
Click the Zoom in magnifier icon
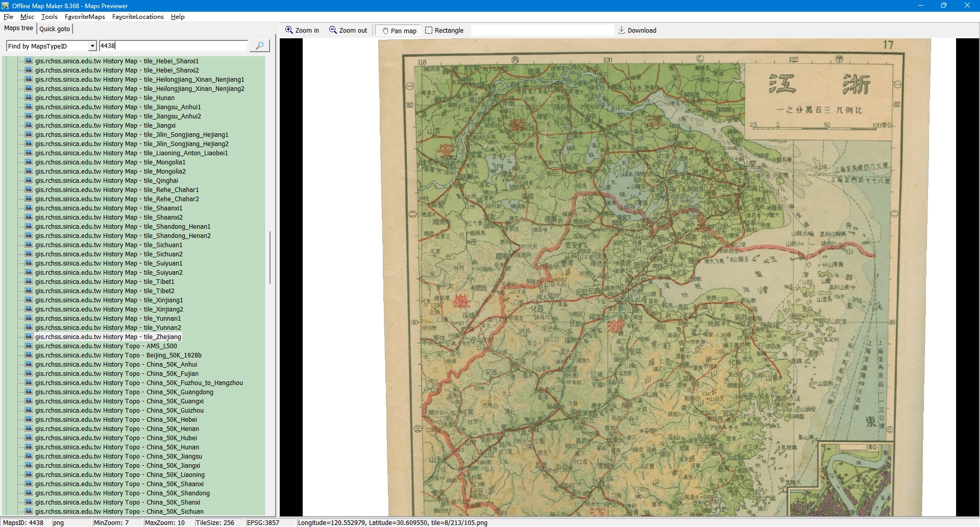289,30
